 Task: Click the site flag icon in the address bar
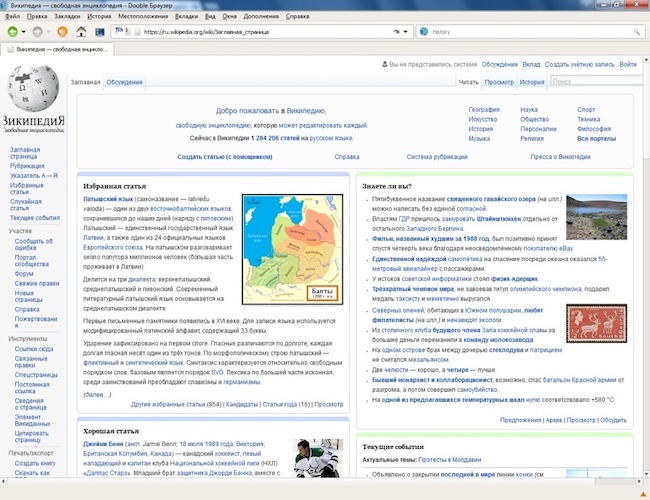click(119, 31)
